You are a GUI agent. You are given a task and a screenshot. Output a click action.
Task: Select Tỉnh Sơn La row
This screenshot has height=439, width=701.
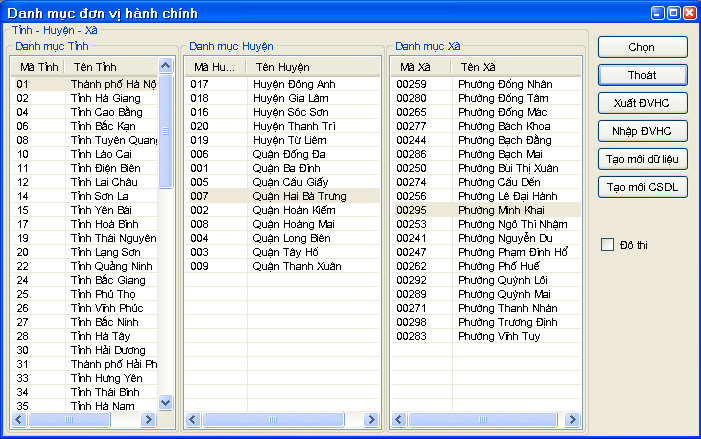pos(84,196)
